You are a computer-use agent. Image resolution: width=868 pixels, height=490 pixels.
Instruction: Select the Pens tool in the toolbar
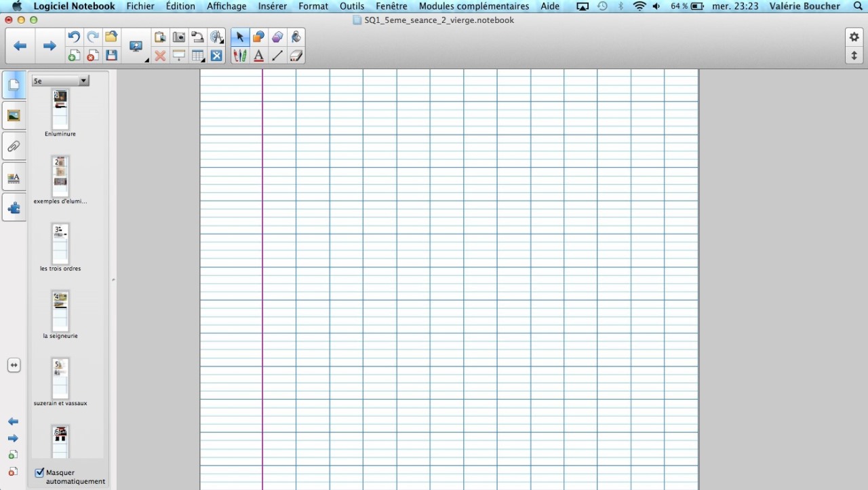[x=239, y=56]
